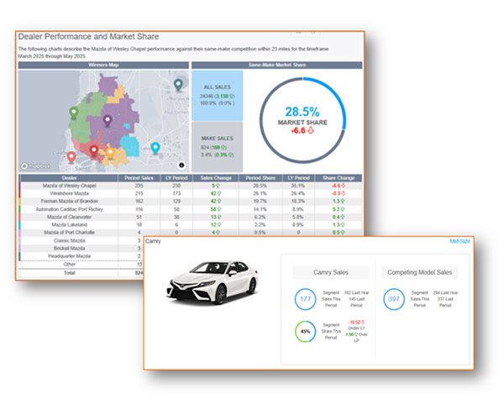Click the market share donut chart
The width and height of the screenshot is (504, 420).
click(302, 120)
